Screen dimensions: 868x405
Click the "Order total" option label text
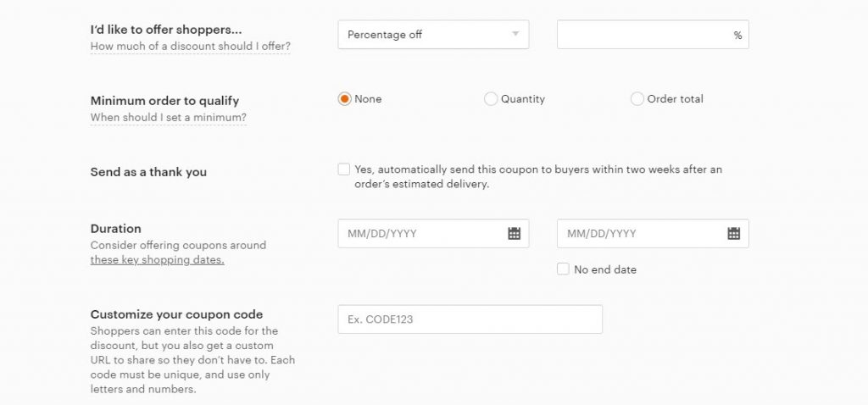coord(675,99)
